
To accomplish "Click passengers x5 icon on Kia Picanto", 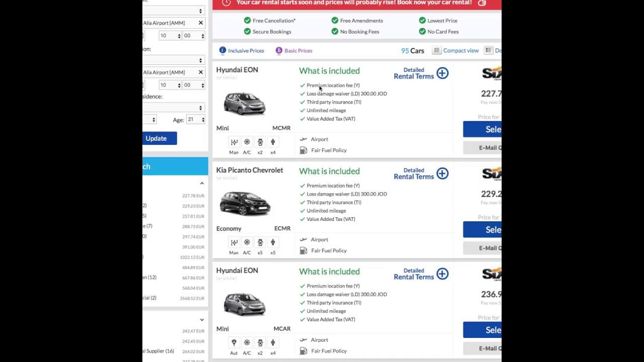I will point(273,242).
